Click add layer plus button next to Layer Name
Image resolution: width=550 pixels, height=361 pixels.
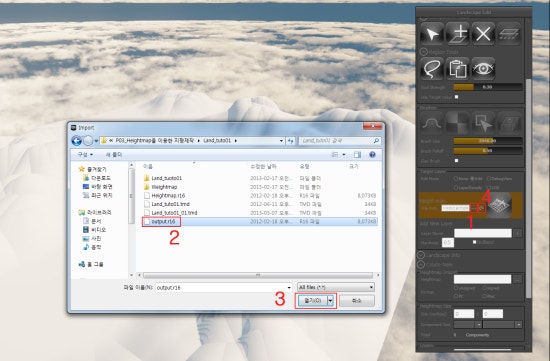tap(517, 233)
